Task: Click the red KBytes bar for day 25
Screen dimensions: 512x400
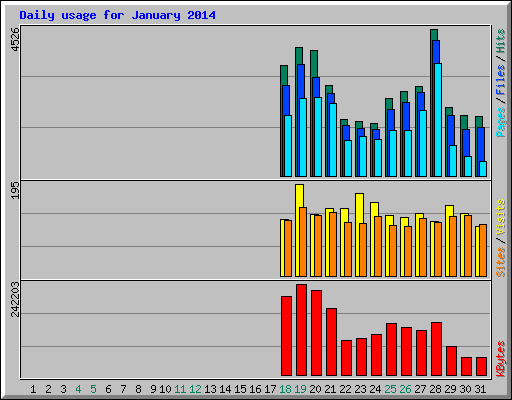Action: tap(391, 349)
